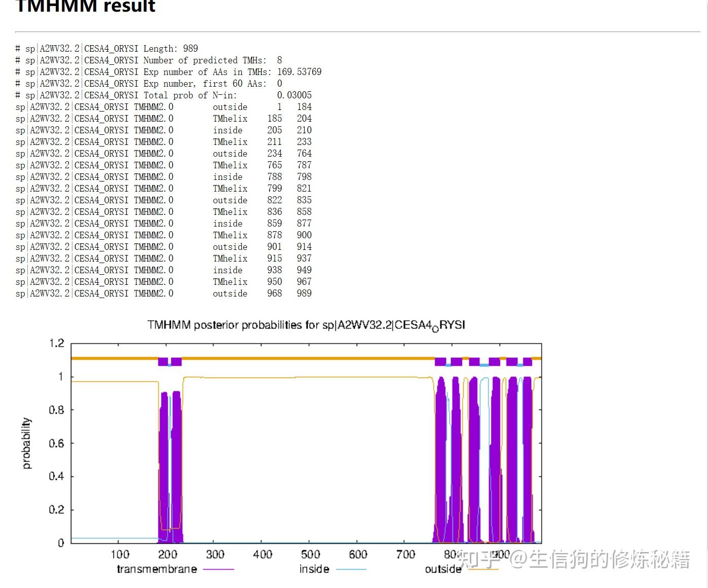
Task: Click the "1.2" tick on the probability axis
Action: coord(57,343)
